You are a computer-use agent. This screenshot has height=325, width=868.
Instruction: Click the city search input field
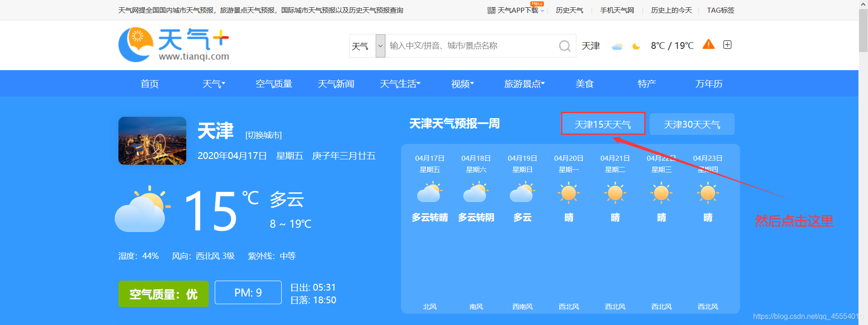(x=472, y=46)
